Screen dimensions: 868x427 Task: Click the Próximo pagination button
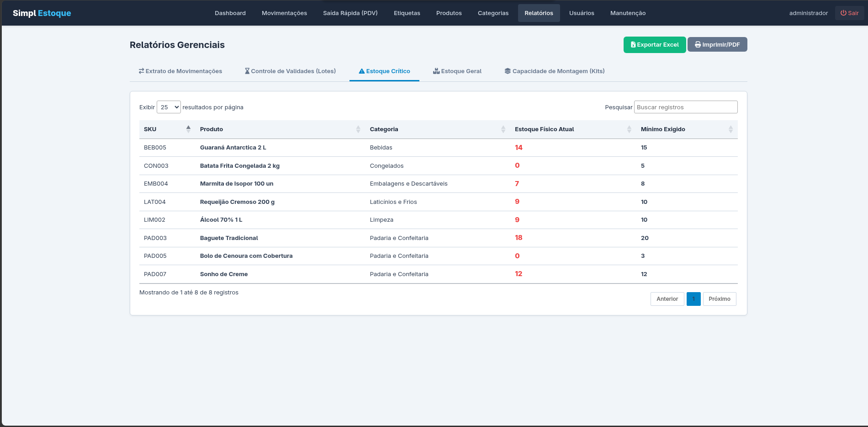[720, 299]
